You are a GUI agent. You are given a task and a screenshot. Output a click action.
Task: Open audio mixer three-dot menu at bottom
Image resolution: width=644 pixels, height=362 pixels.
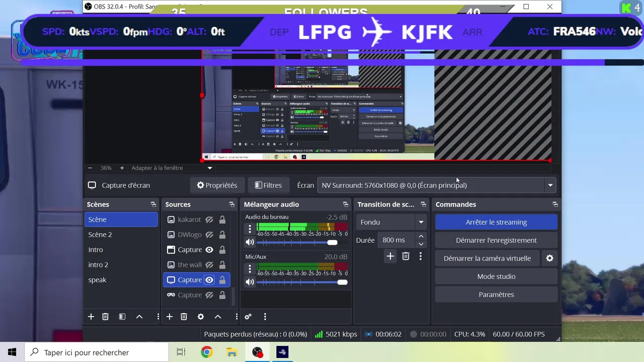point(265,317)
